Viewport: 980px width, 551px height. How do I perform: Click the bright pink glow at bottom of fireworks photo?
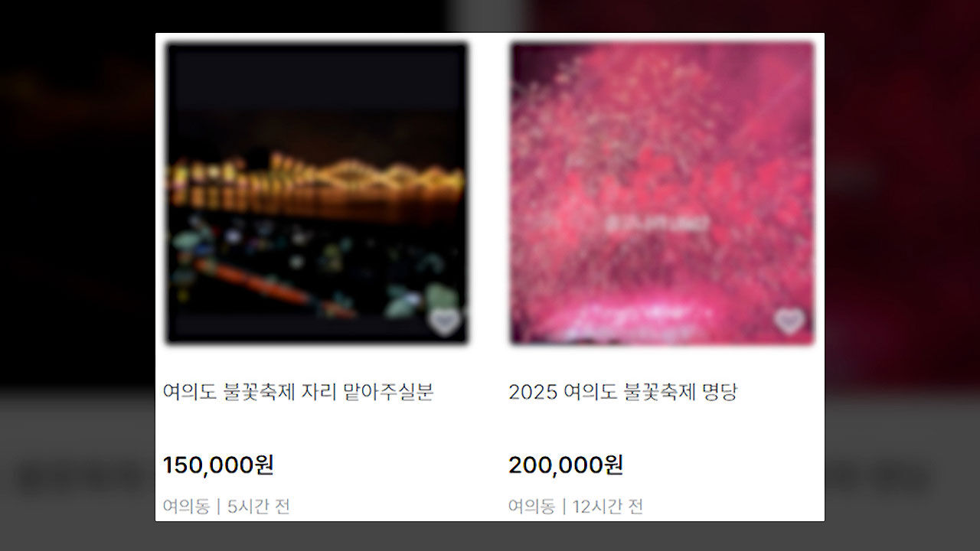635,319
